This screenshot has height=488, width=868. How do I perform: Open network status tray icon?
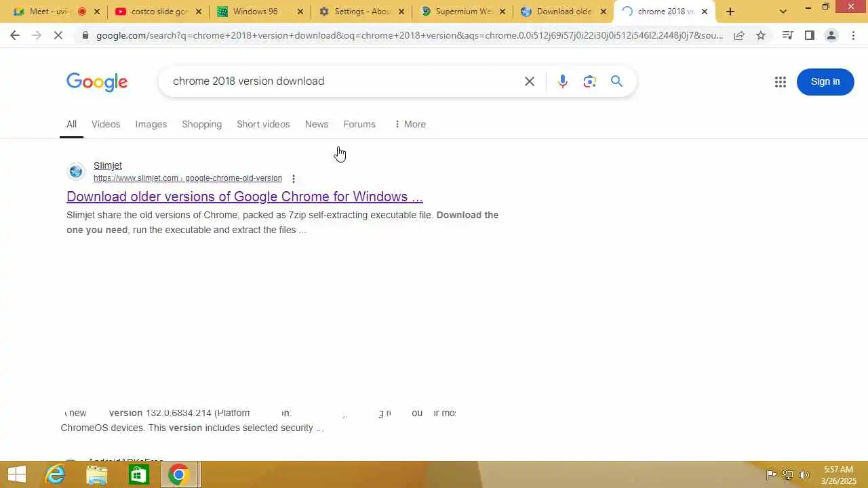pyautogui.click(x=788, y=474)
